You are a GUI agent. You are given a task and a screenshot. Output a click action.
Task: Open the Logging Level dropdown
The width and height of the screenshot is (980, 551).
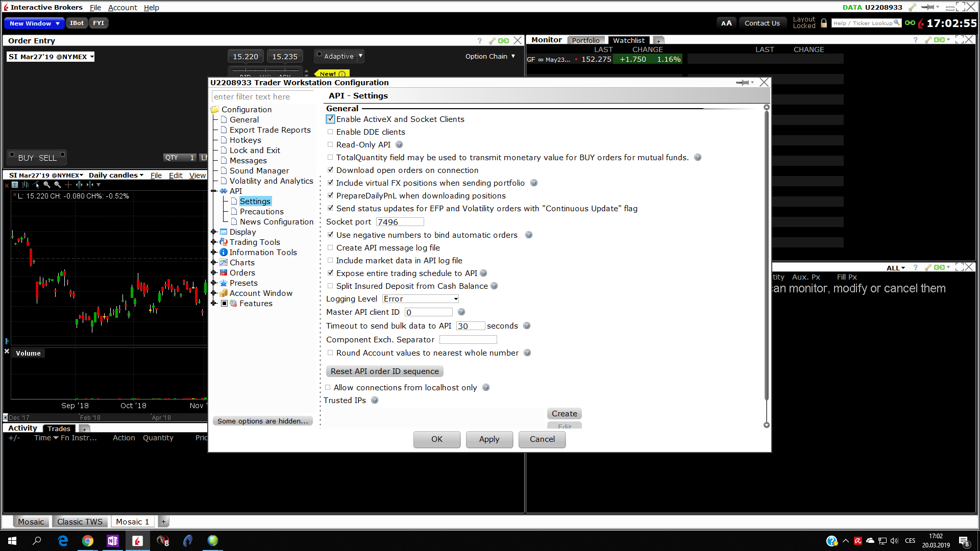421,299
